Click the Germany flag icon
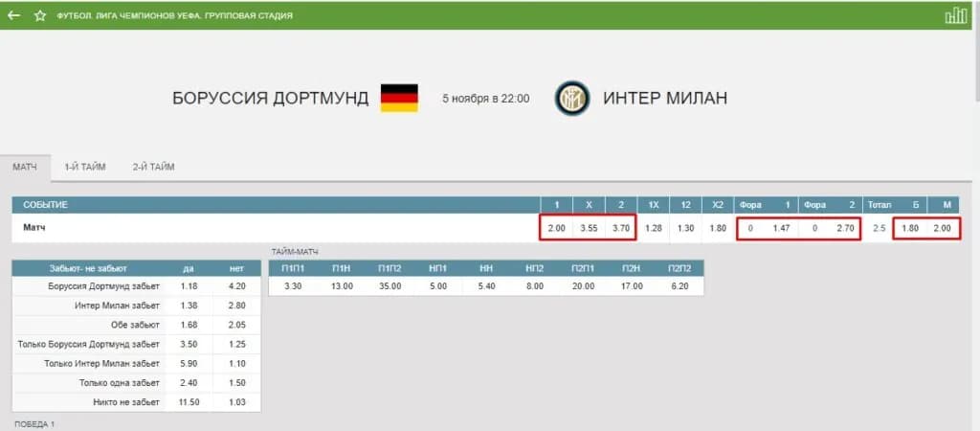980x431 pixels. [x=399, y=99]
